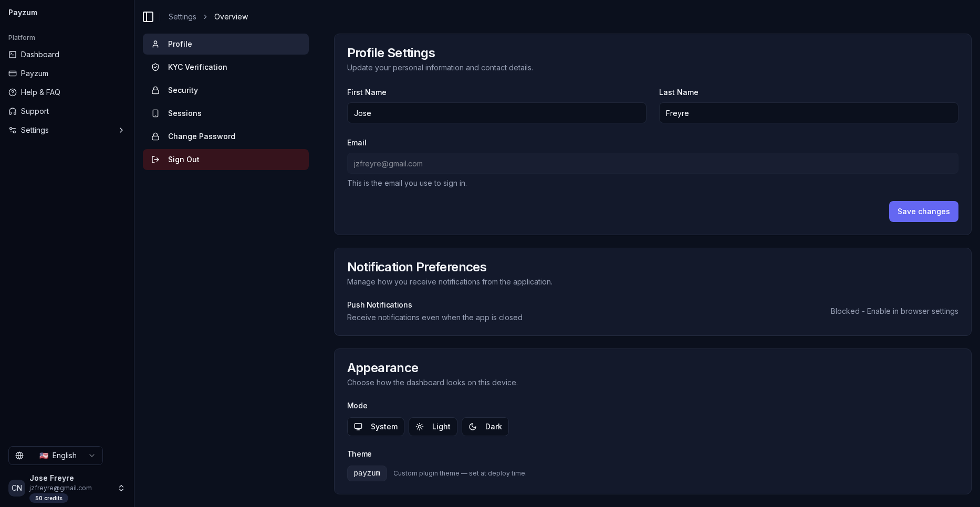The image size is (980, 507).
Task: Open the KYC Verification section
Action: (x=226, y=67)
